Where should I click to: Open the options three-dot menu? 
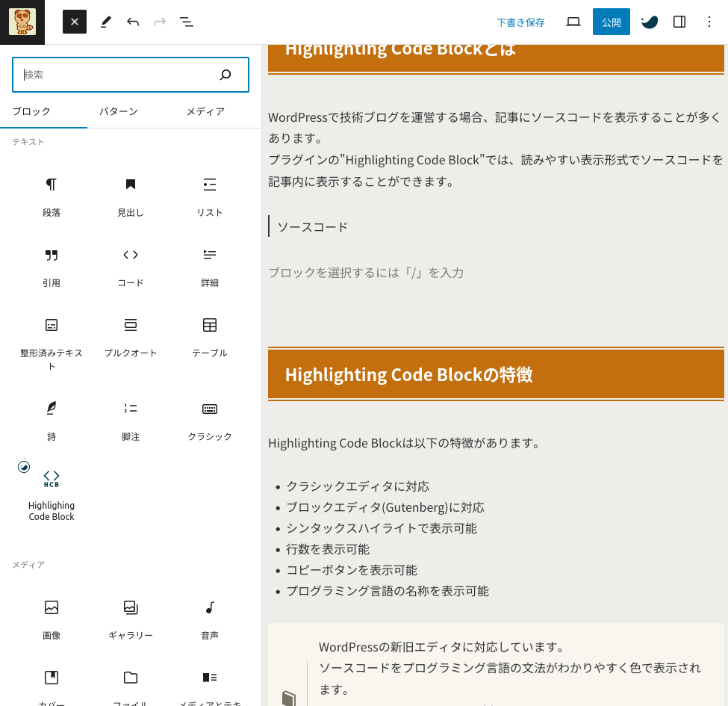click(x=709, y=22)
